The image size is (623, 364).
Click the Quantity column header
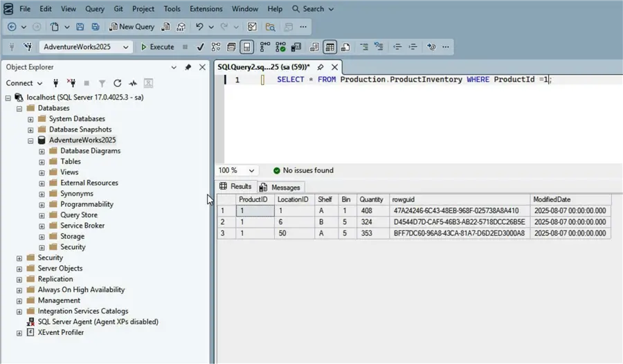(x=371, y=199)
